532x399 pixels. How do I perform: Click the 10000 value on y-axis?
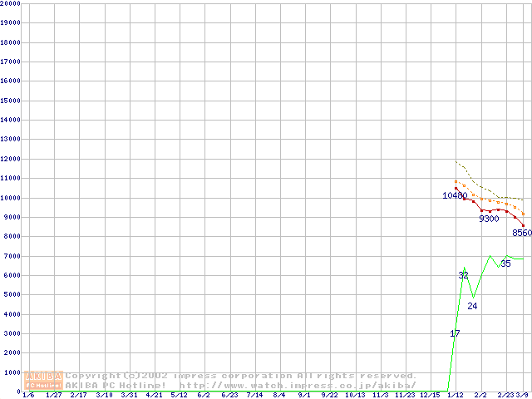[x=11, y=198]
